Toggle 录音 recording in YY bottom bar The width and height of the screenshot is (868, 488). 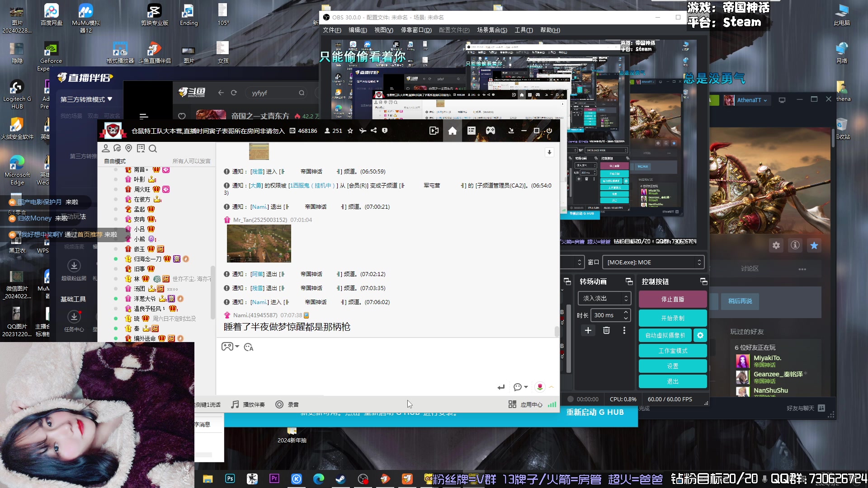288,404
